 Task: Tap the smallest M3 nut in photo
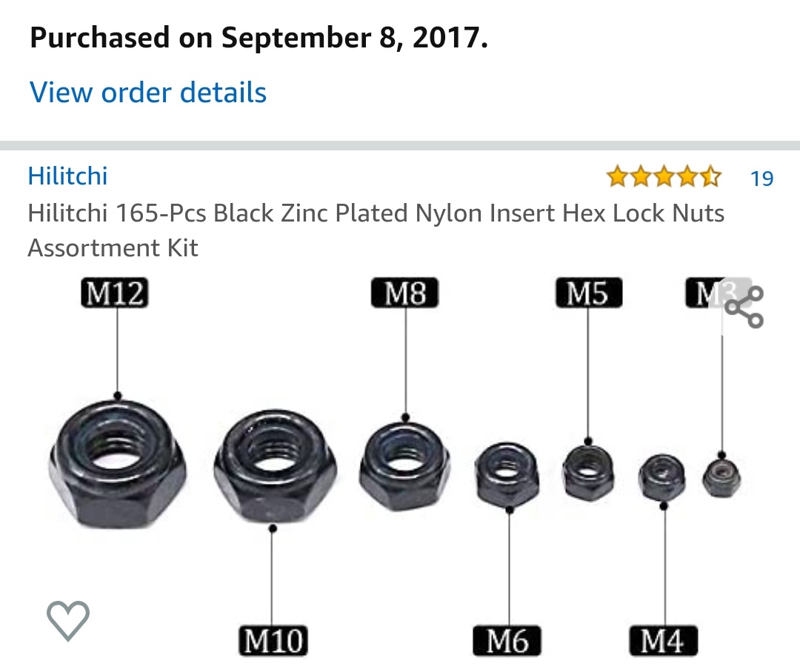[x=721, y=478]
